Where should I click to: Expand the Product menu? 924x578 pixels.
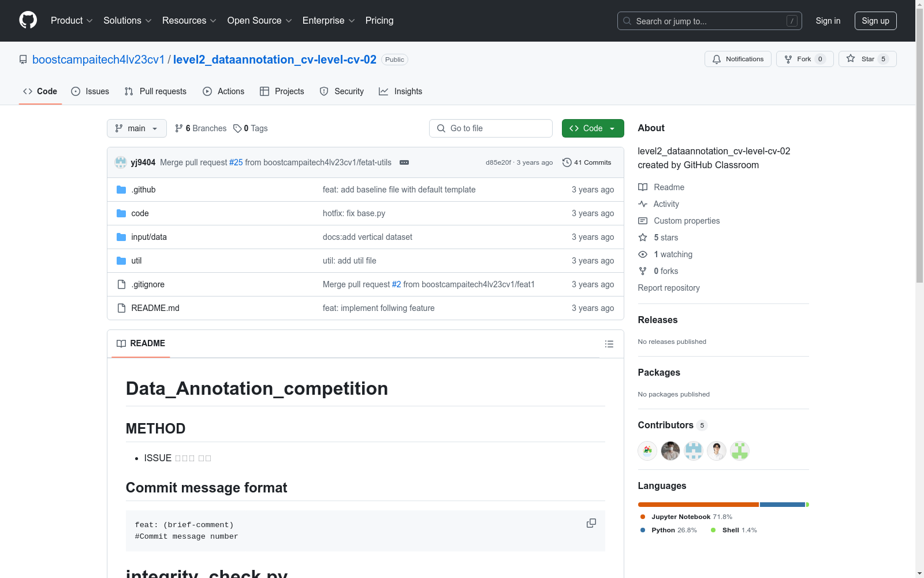[x=72, y=21]
